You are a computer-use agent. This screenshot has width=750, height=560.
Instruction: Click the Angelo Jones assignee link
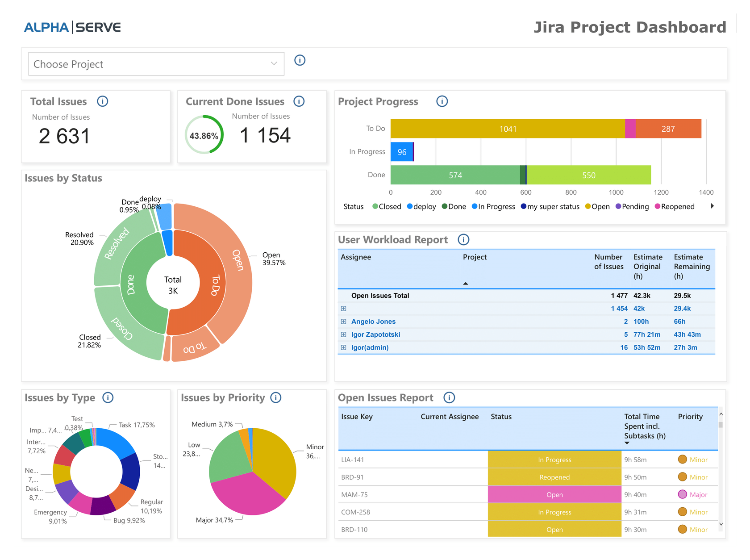[373, 321]
